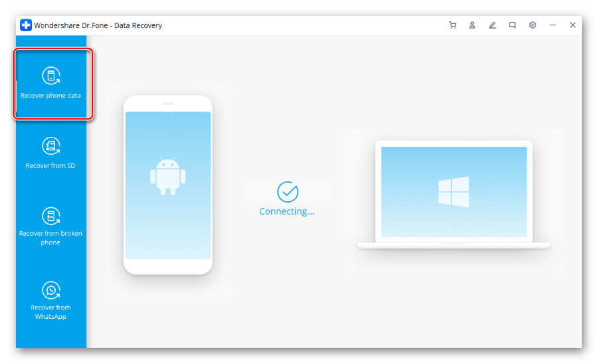Click the Dr.Fone blue plus logo
The height and width of the screenshot is (364, 598).
pos(25,25)
